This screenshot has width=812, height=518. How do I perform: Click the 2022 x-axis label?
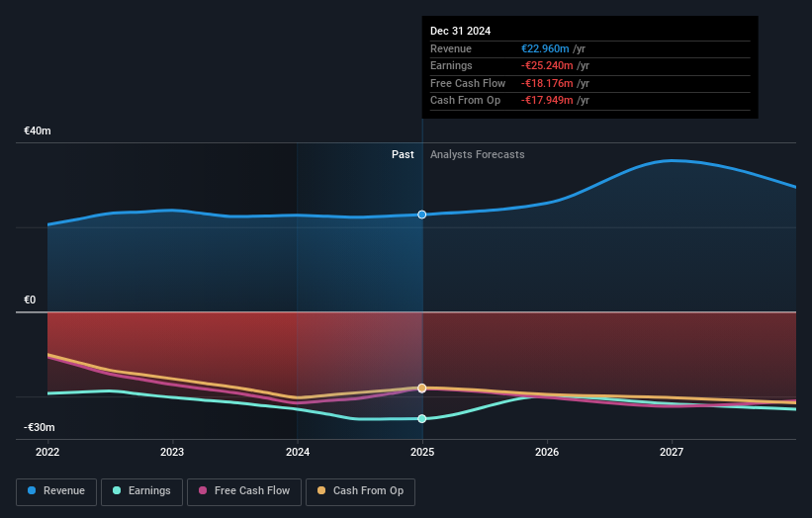click(47, 453)
